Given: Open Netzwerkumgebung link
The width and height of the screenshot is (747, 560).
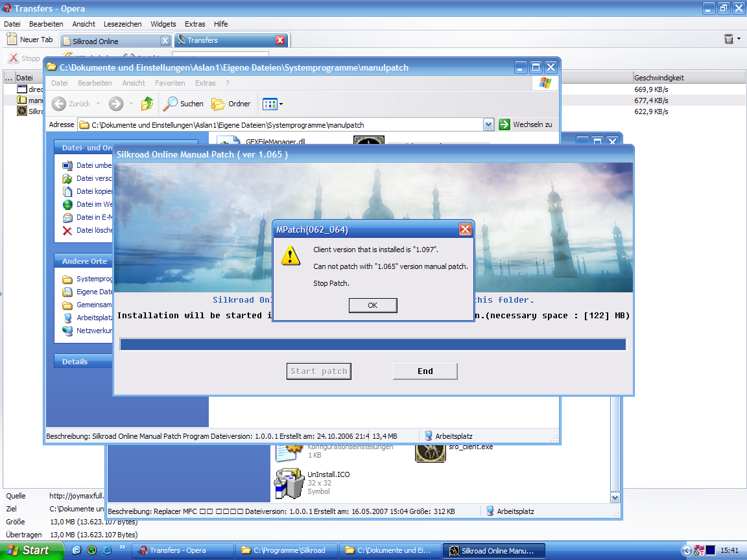Looking at the screenshot, I should click(x=88, y=331).
